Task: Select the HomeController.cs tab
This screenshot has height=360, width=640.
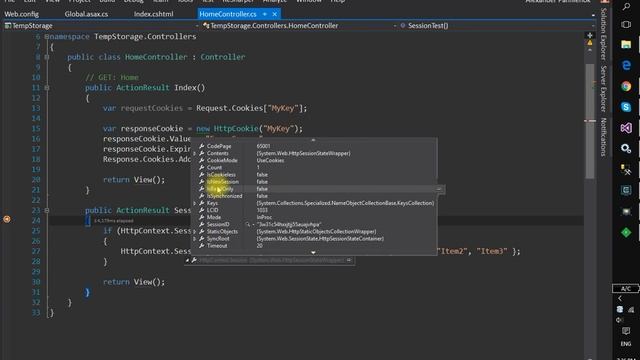Action: (228, 14)
